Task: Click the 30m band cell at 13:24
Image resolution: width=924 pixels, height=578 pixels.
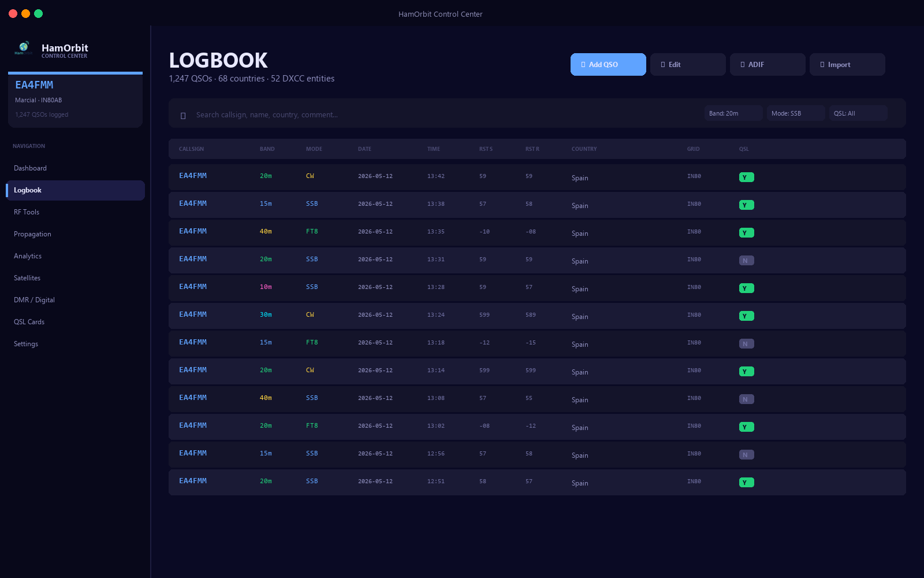Action: (266, 314)
